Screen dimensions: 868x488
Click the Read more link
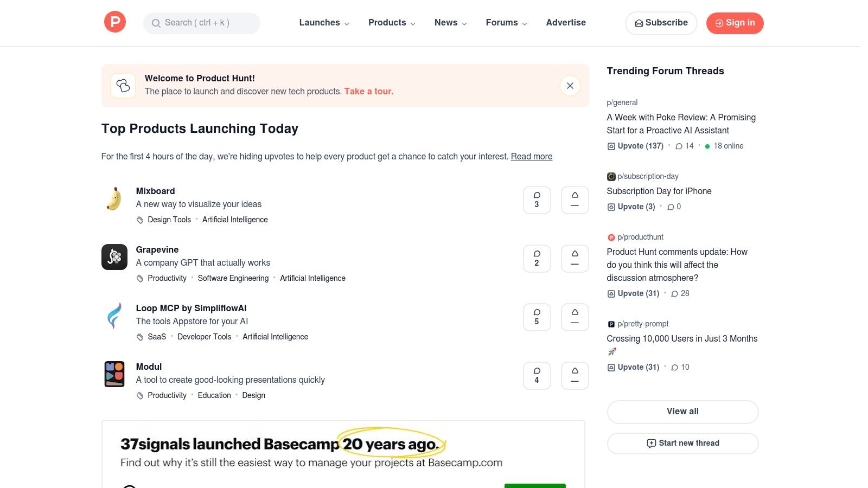(x=532, y=156)
